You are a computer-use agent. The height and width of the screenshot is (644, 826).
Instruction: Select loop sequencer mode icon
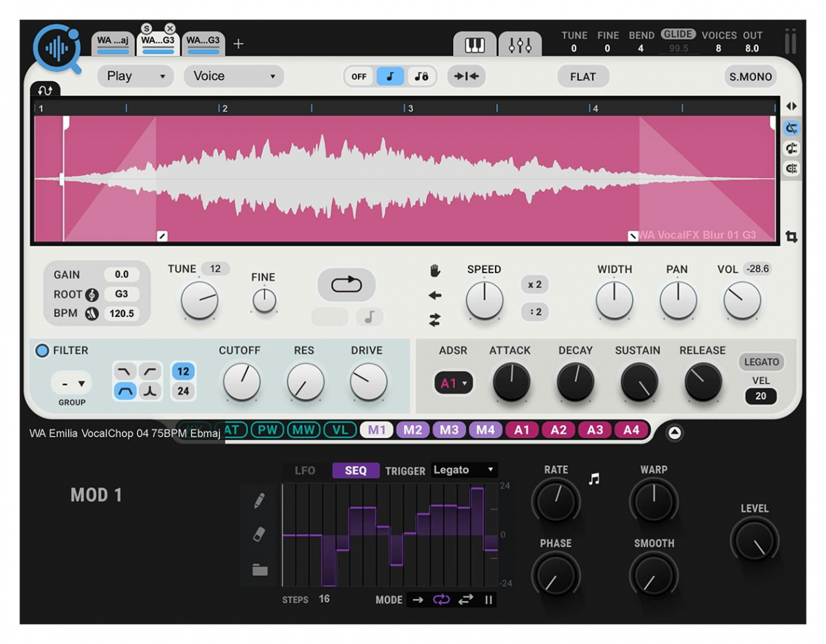pos(441,599)
